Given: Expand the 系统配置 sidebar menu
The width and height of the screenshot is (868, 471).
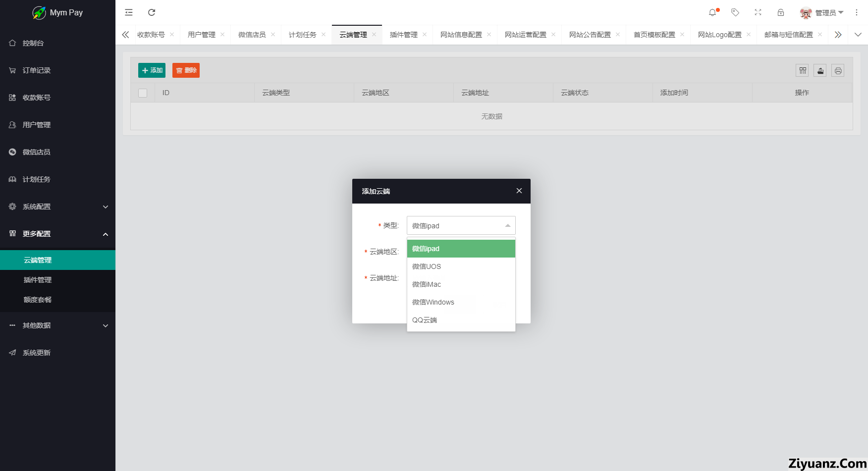Looking at the screenshot, I should [57, 207].
